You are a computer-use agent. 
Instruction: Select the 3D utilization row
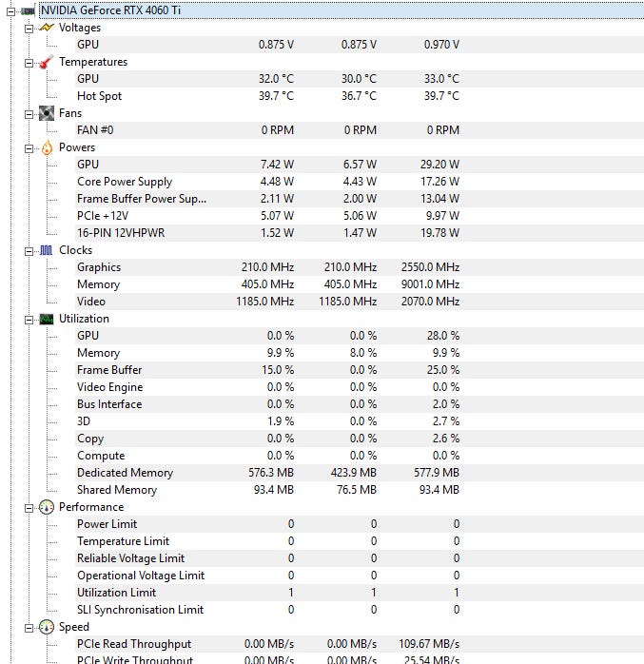pos(360,421)
